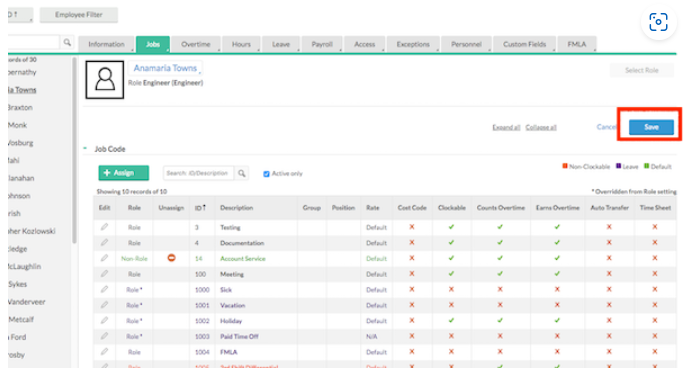The width and height of the screenshot is (690, 376).
Task: Click the Cancel link
Action: click(x=606, y=127)
